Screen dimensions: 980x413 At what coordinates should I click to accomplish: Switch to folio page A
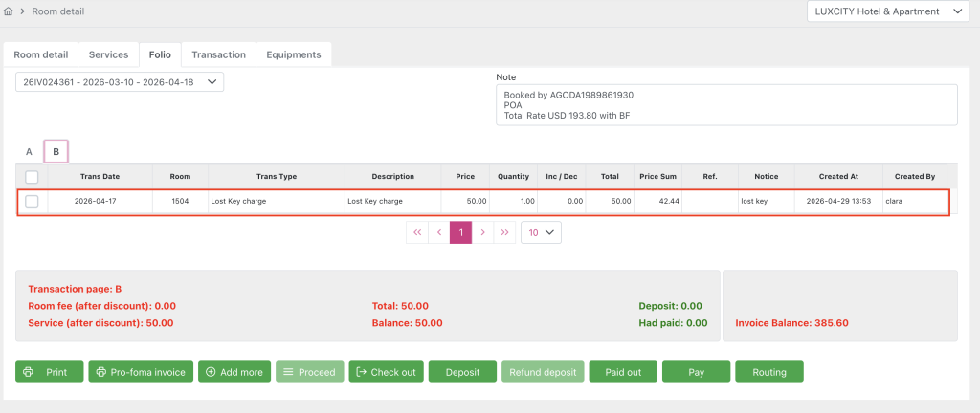click(x=29, y=151)
